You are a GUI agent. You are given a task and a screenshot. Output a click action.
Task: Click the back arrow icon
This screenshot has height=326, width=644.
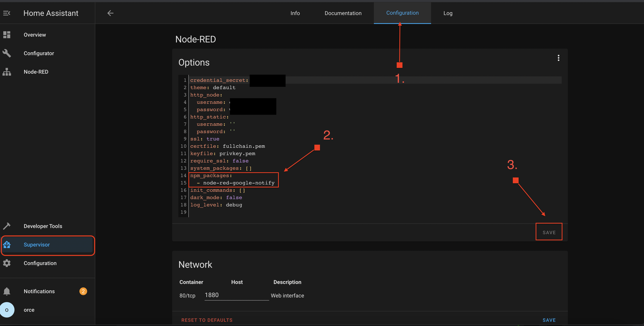[x=110, y=13]
